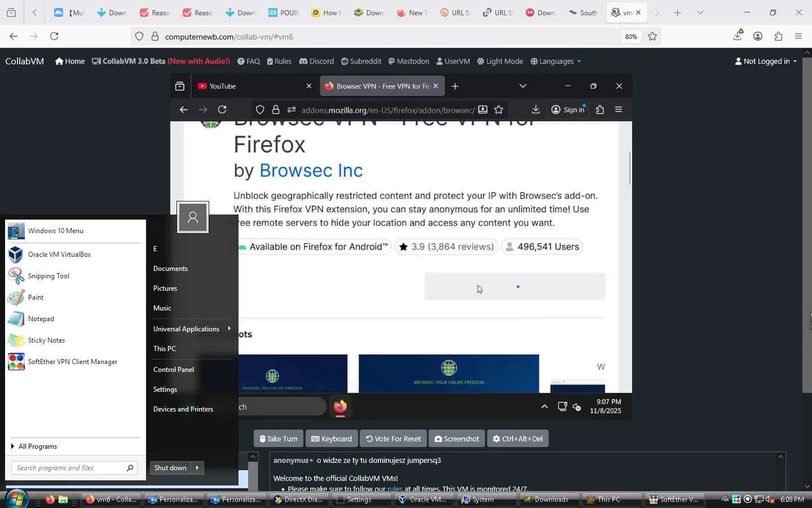Open Devices and Printers from Start menu

183,409
